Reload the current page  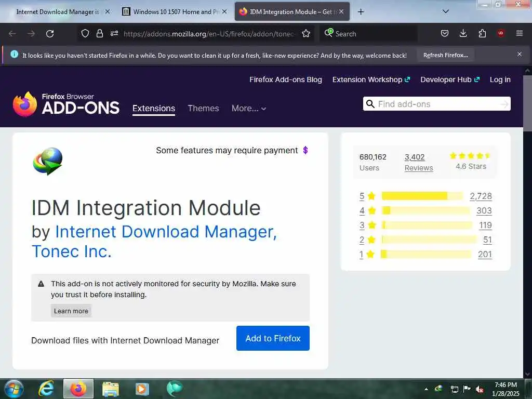tap(50, 34)
